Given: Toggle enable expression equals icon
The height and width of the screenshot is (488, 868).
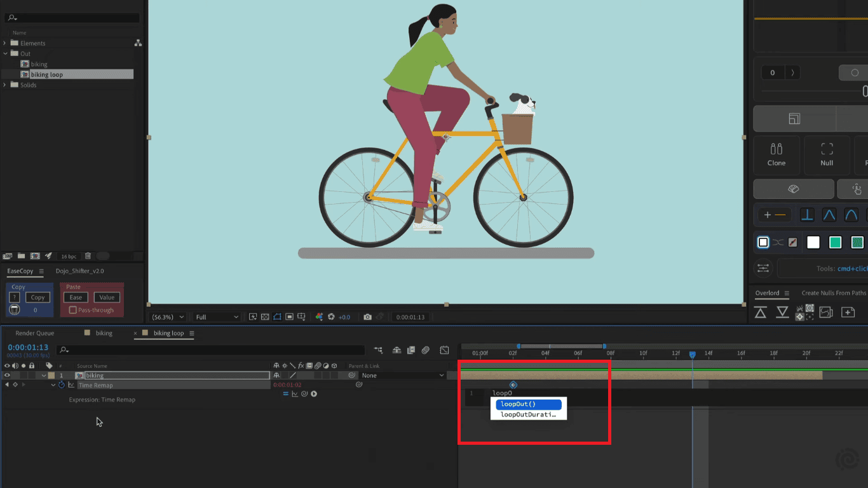Looking at the screenshot, I should 286,394.
